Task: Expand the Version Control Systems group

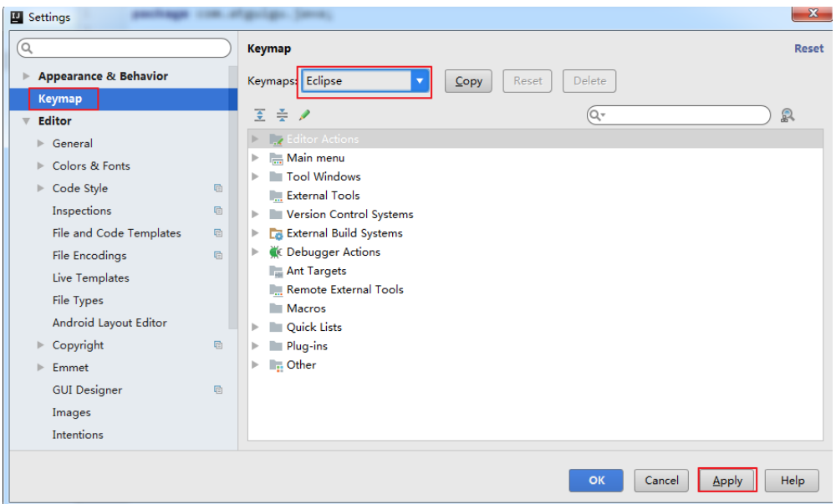Action: [255, 214]
